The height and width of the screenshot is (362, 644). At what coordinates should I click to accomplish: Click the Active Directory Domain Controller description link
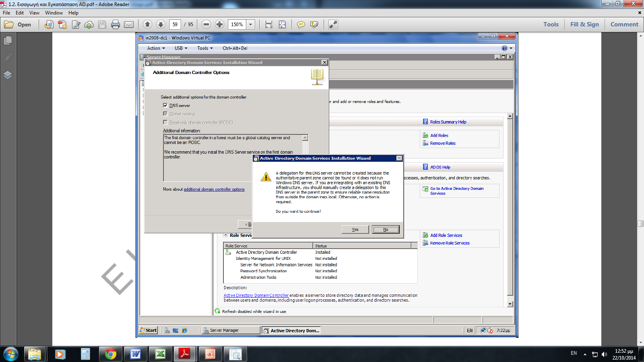coord(256,295)
